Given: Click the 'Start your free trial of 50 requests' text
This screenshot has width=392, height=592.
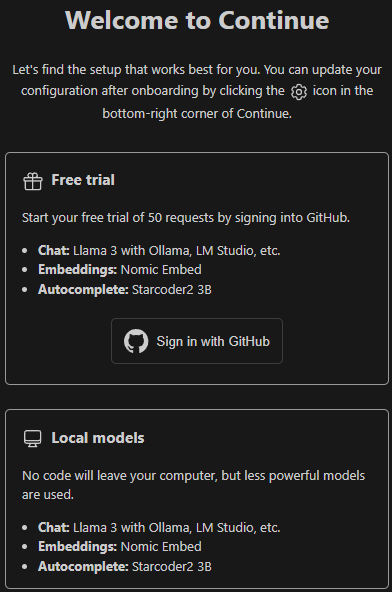Looking at the screenshot, I should [186, 218].
